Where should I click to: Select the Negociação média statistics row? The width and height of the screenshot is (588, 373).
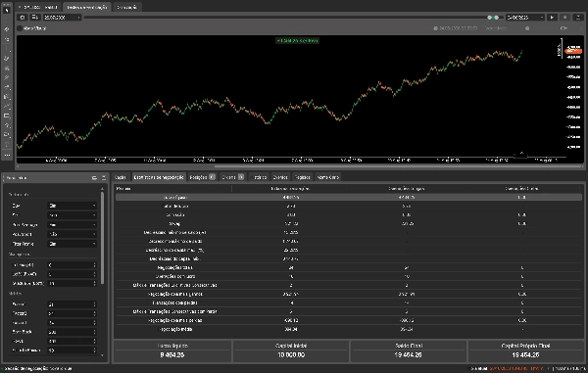pos(348,329)
